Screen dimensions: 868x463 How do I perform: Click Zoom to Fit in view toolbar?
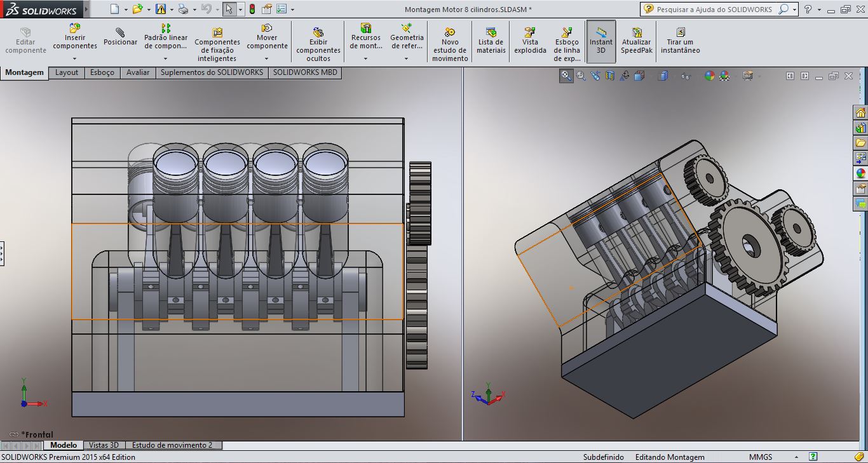[566, 76]
